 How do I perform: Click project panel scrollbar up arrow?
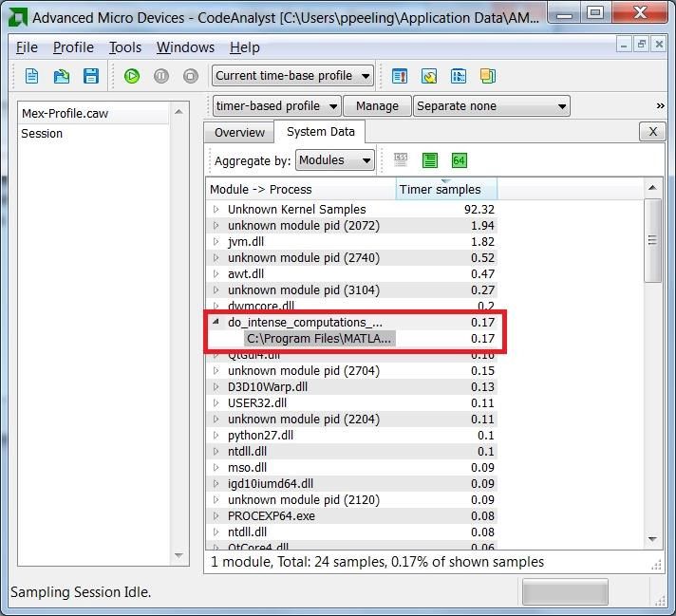coord(178,112)
